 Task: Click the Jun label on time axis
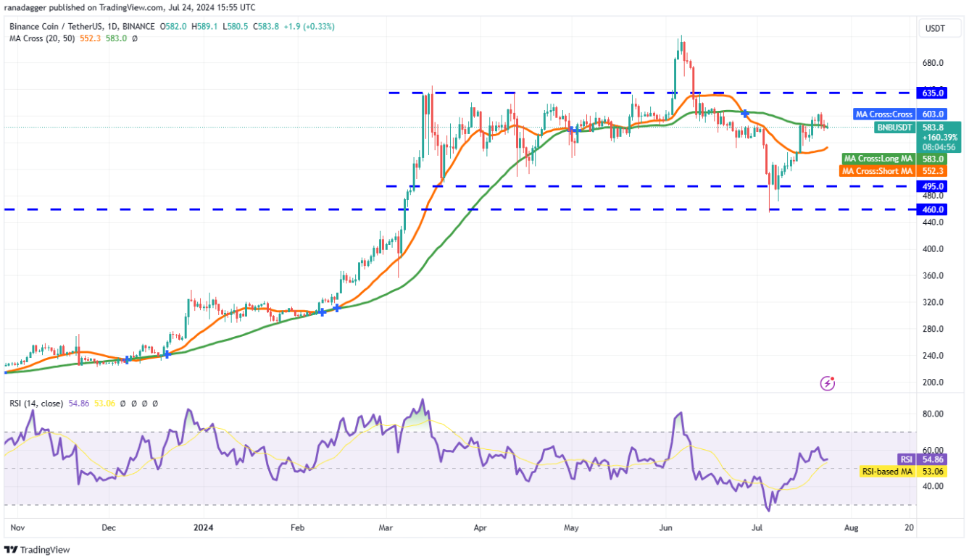click(x=666, y=529)
